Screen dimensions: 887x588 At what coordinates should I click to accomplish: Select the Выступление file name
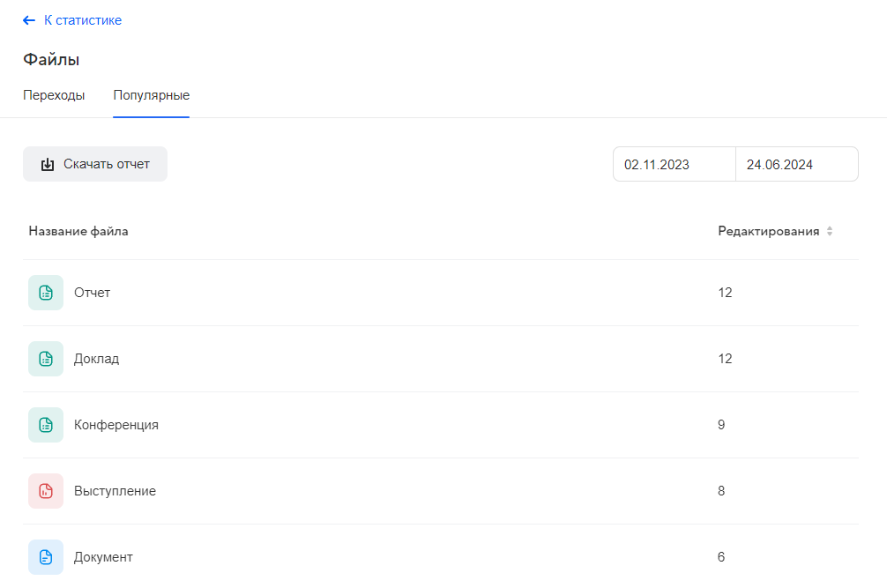click(115, 491)
